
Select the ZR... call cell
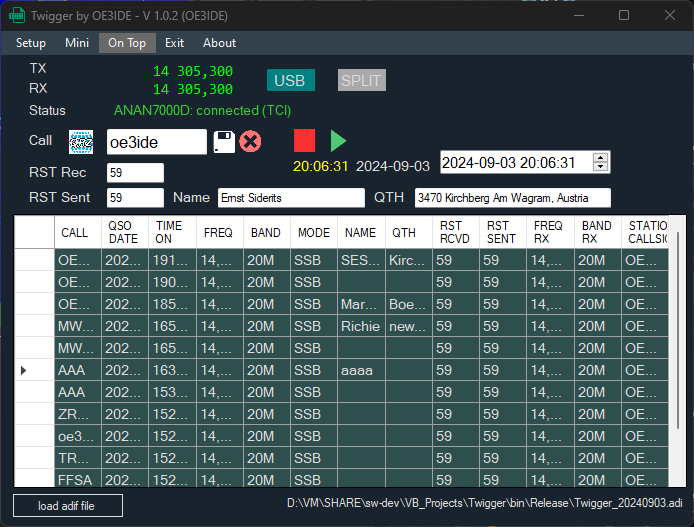(78, 414)
